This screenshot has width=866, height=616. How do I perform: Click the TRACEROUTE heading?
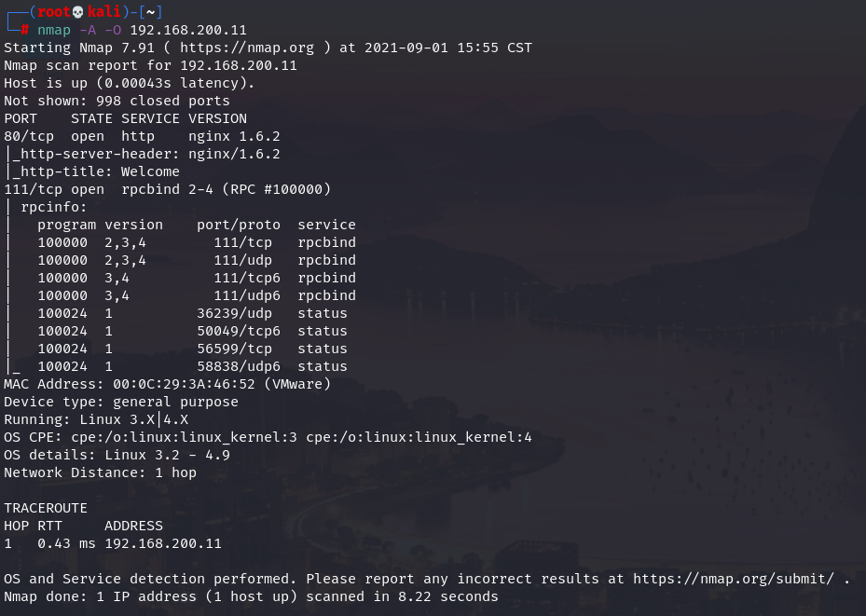[46, 509]
